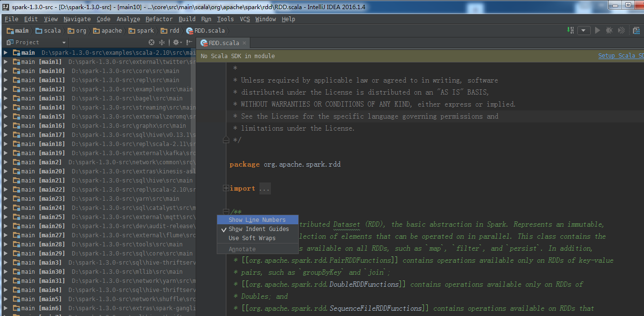Open the View menu
Image resolution: width=644 pixels, height=316 pixels.
coord(51,19)
